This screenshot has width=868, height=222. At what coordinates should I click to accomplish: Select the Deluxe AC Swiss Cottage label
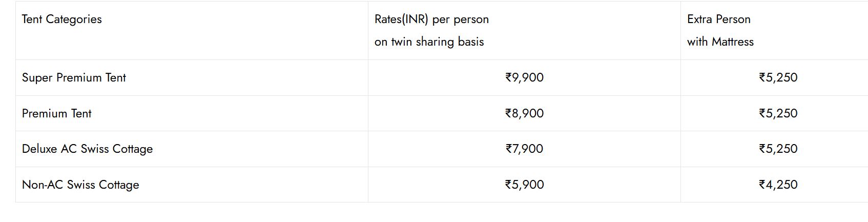(x=88, y=149)
